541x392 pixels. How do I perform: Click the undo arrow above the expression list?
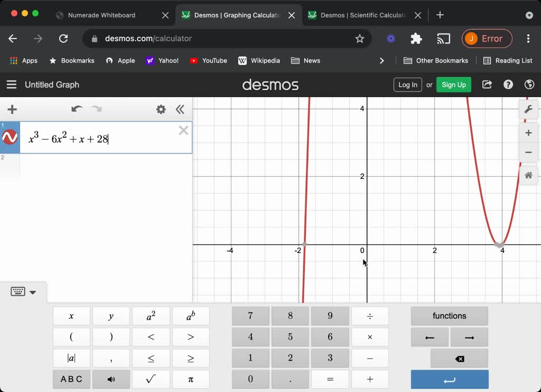pos(77,109)
